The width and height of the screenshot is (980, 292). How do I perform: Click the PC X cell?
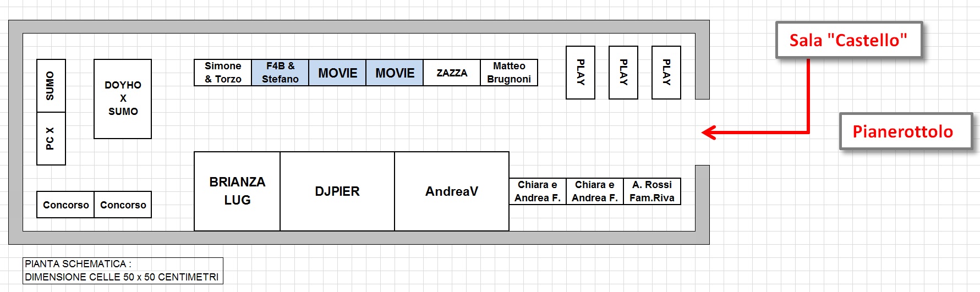pyautogui.click(x=51, y=139)
